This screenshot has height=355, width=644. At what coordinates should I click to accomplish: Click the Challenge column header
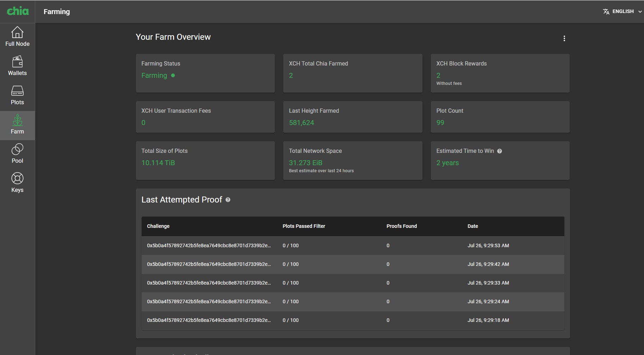pos(158,226)
